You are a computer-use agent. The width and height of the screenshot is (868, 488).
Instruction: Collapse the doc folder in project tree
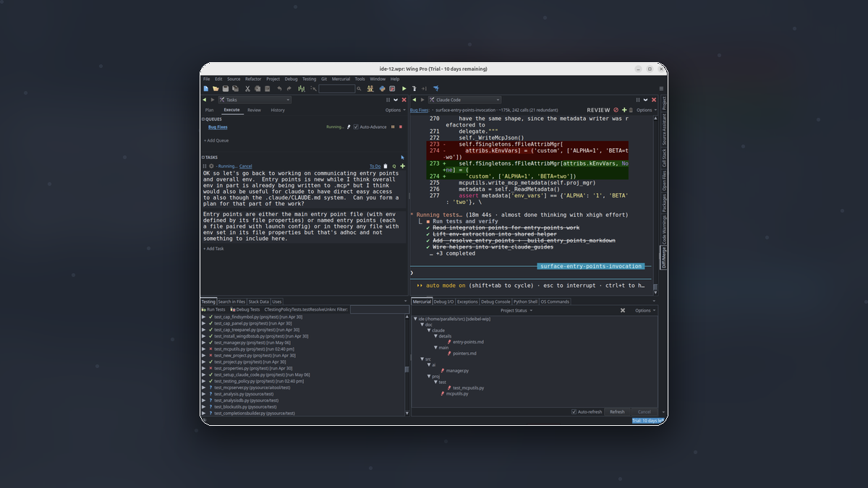422,325
